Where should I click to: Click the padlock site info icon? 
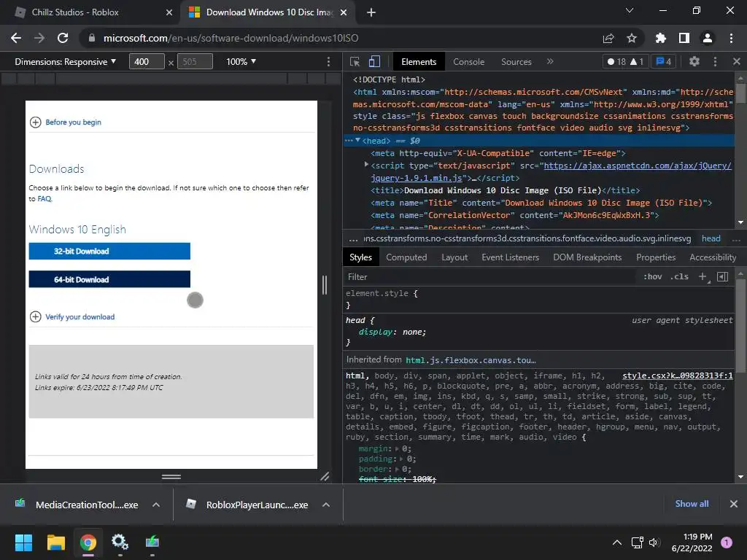(92, 38)
